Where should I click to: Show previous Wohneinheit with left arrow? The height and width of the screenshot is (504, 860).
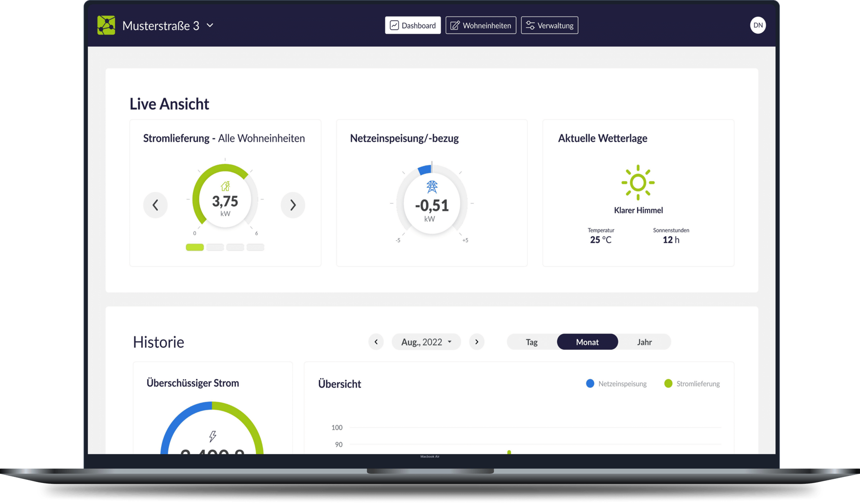[x=155, y=205]
